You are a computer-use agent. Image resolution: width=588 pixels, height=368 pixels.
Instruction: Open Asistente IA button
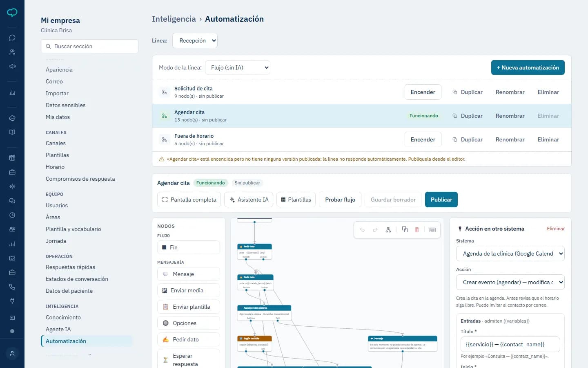249,200
